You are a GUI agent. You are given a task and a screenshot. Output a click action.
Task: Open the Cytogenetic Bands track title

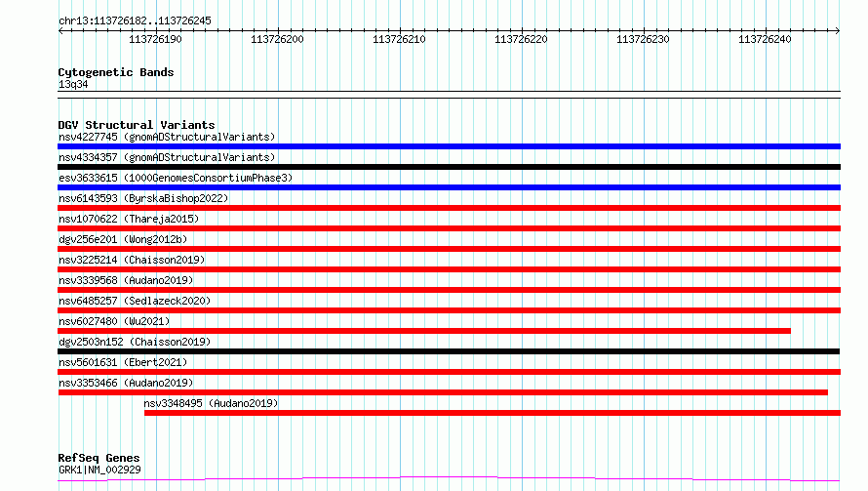pyautogui.click(x=116, y=72)
